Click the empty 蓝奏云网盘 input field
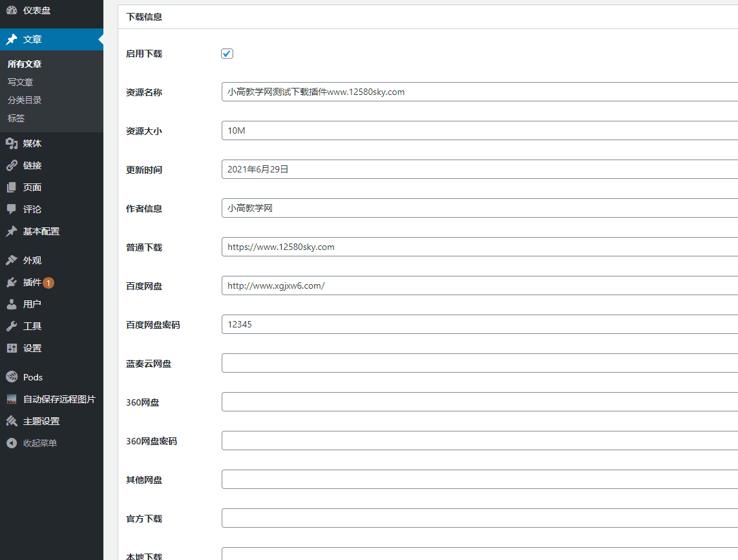 tap(480, 363)
